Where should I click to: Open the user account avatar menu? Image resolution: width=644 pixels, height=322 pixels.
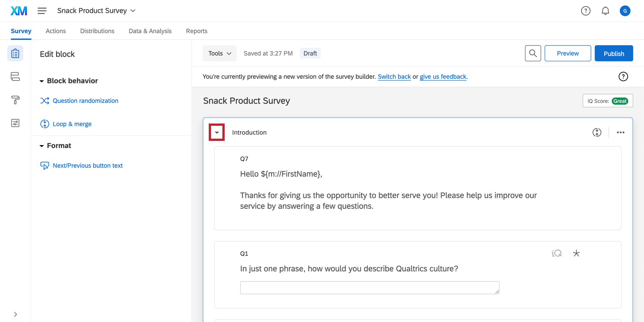(x=625, y=11)
